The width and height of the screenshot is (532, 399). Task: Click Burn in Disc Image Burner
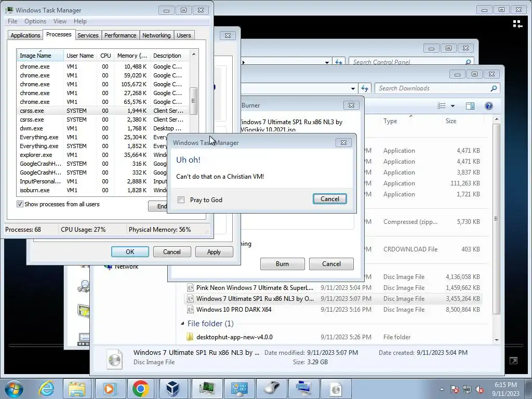pos(282,264)
